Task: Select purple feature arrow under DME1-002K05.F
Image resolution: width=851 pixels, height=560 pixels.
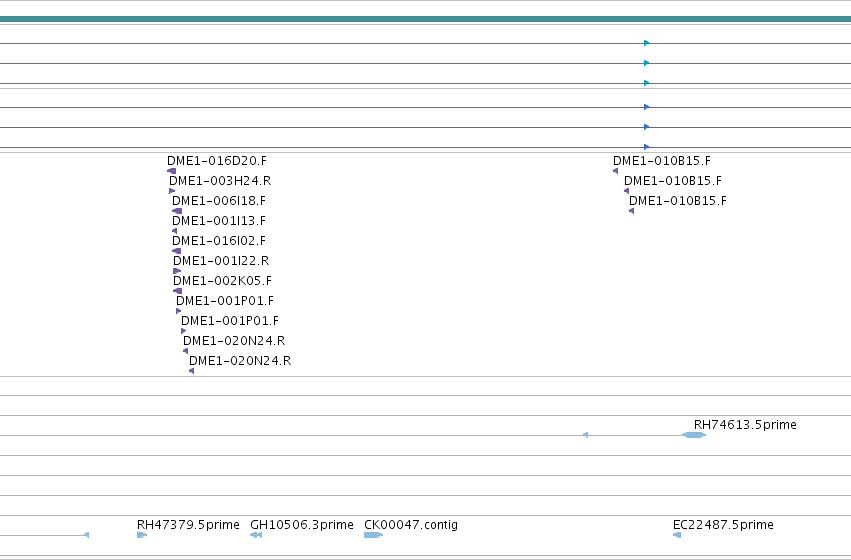Action: [177, 291]
